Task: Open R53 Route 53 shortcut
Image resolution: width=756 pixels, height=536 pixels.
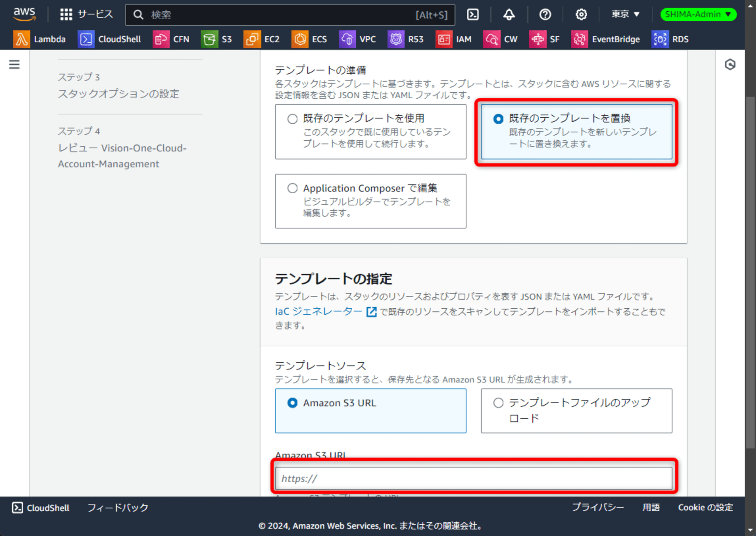Action: coord(406,39)
